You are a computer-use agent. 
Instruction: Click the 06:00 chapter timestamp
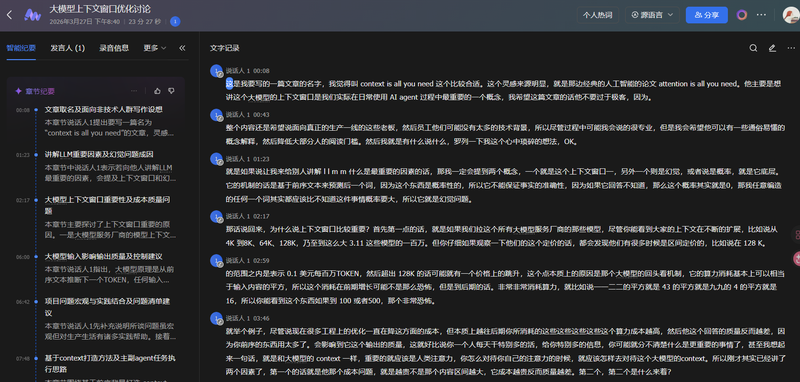23,257
